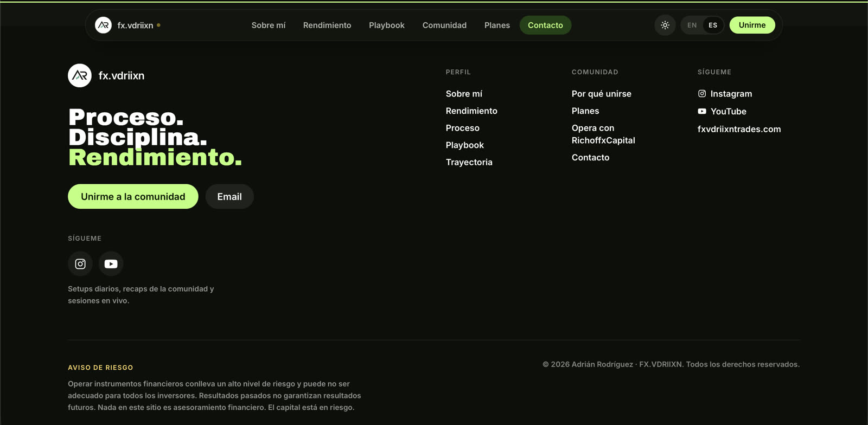
Task: Open fxvdriixntrades.com link
Action: pyautogui.click(x=739, y=129)
